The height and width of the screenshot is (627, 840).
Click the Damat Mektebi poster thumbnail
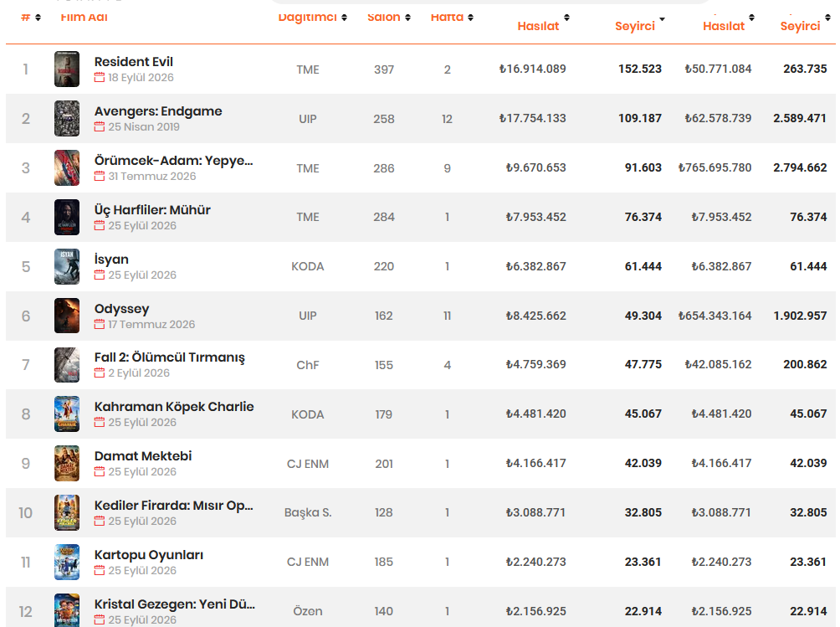point(67,464)
